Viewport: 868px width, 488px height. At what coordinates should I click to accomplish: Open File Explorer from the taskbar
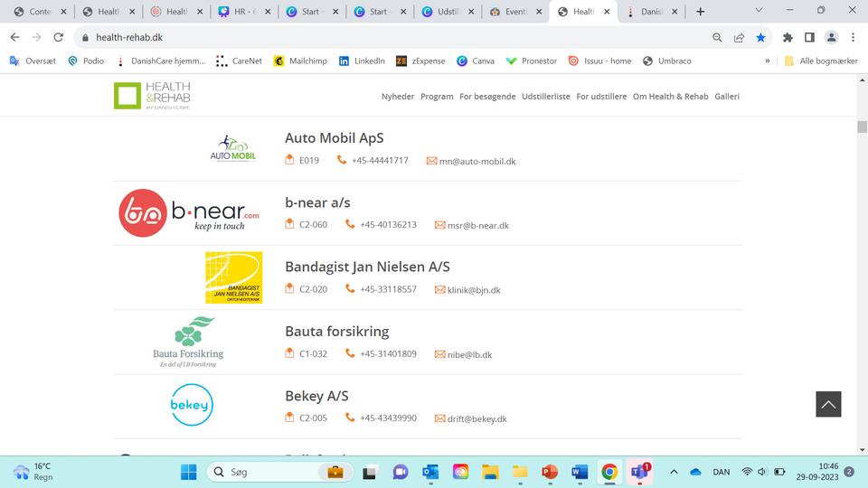tap(490, 472)
